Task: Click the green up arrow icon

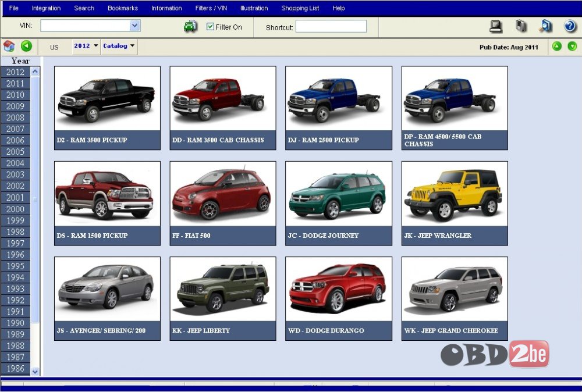Action: point(557,47)
